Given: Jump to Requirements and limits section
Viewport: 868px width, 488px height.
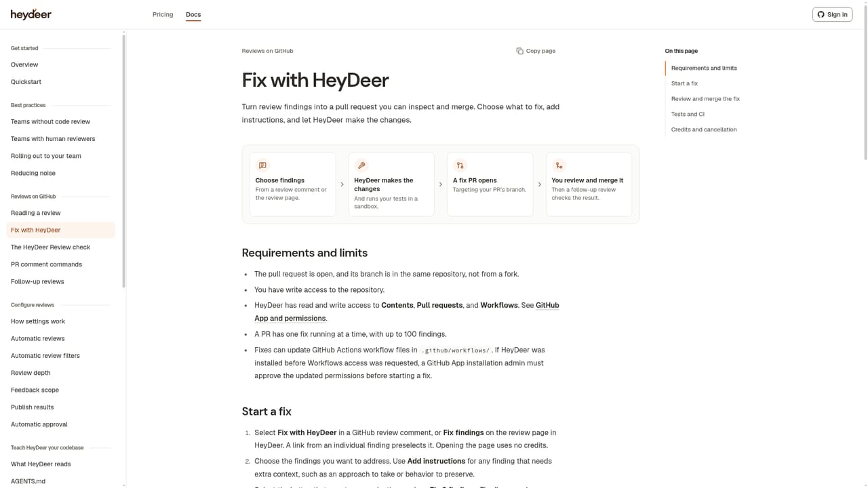Looking at the screenshot, I should tap(704, 68).
